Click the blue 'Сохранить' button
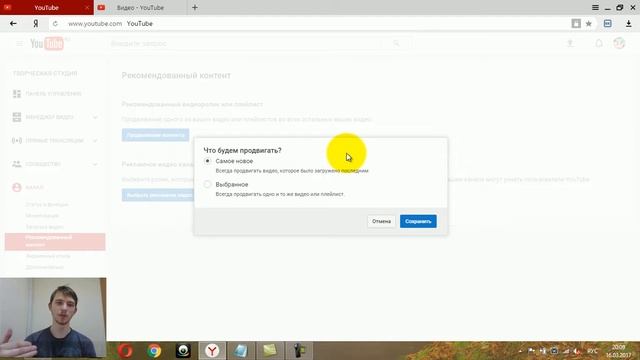Screen dimensions: 640x360 click(418, 221)
